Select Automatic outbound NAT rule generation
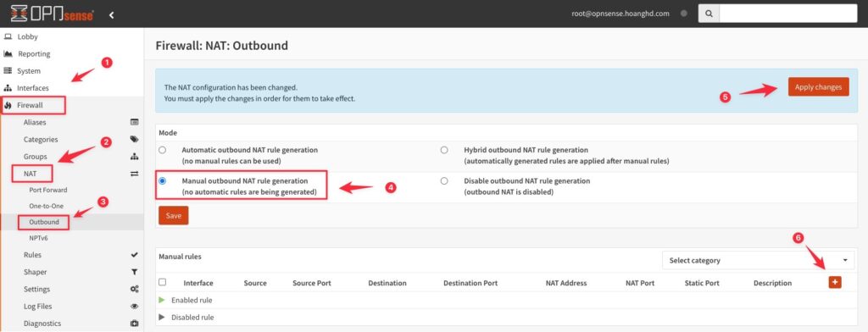868x332 pixels. (162, 150)
